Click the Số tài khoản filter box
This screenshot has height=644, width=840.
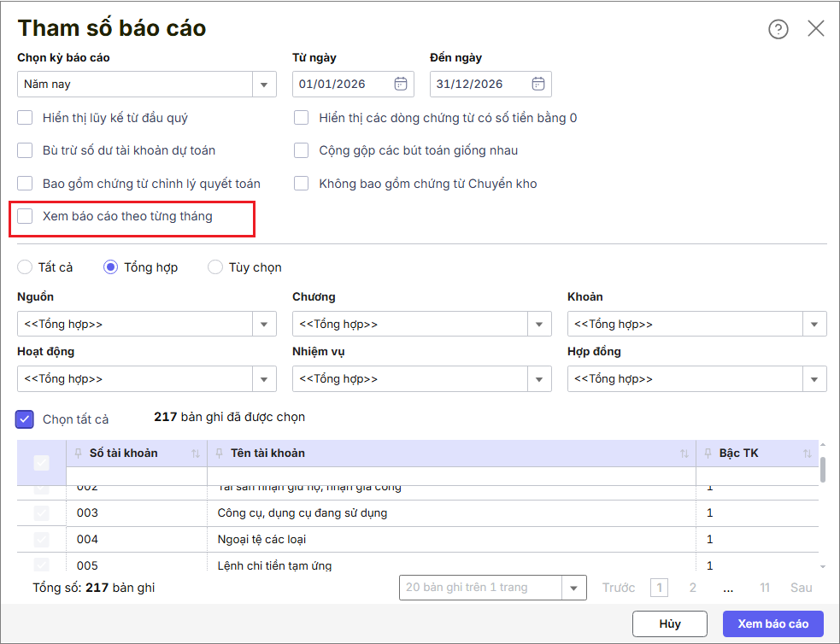click(137, 476)
